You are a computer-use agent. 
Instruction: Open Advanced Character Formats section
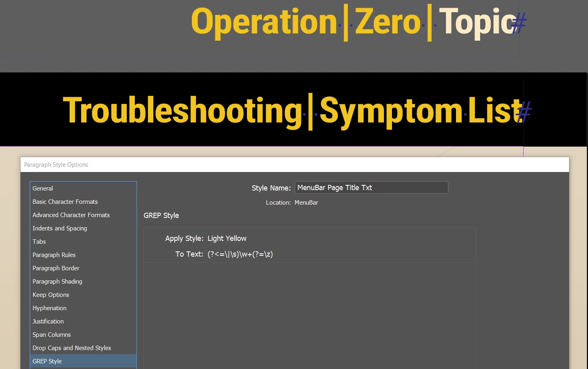tap(83, 215)
